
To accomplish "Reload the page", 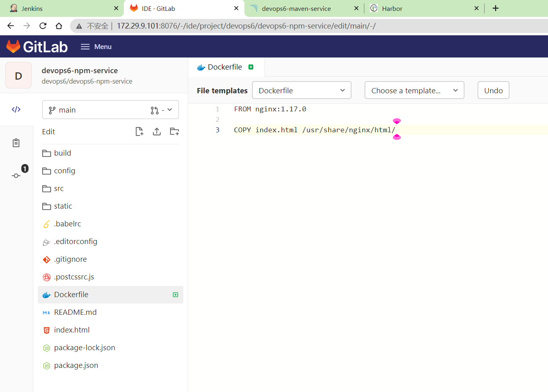I will click(x=43, y=26).
